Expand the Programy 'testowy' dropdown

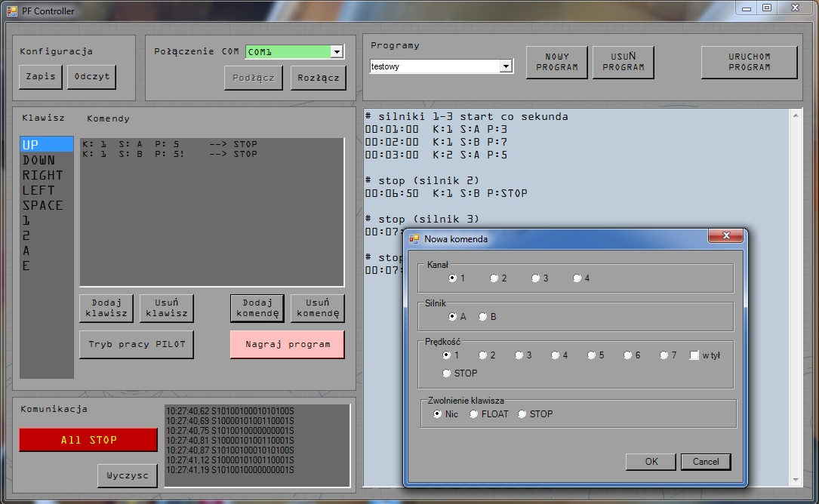(x=505, y=66)
